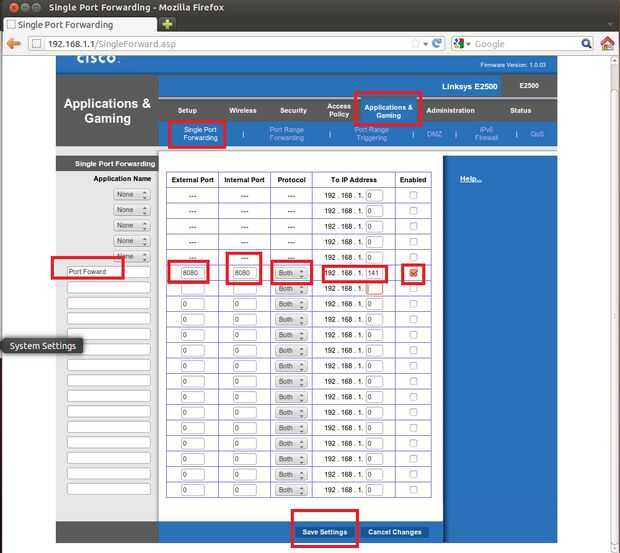Open the fourth Application Name None dropdown

[132, 241]
